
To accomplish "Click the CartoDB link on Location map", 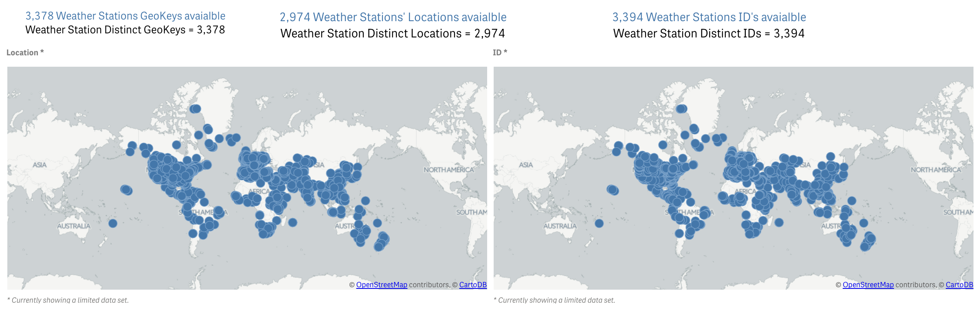I will (x=473, y=285).
